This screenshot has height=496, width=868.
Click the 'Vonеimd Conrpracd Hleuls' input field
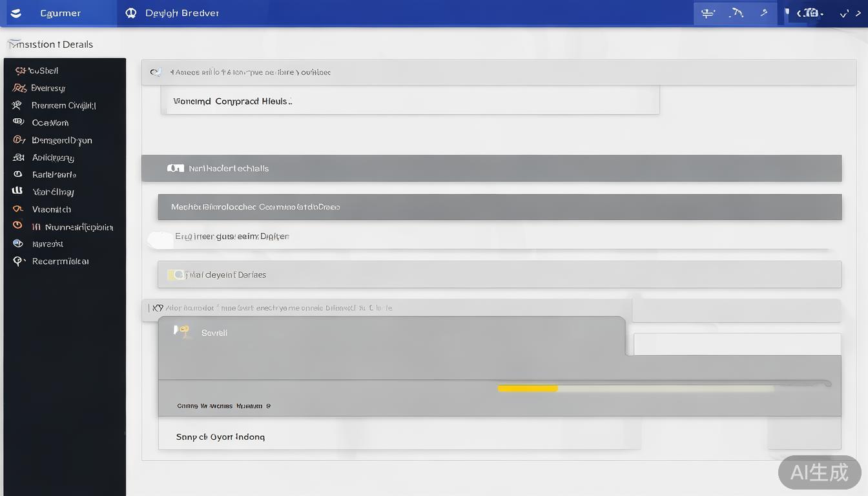pyautogui.click(x=410, y=101)
